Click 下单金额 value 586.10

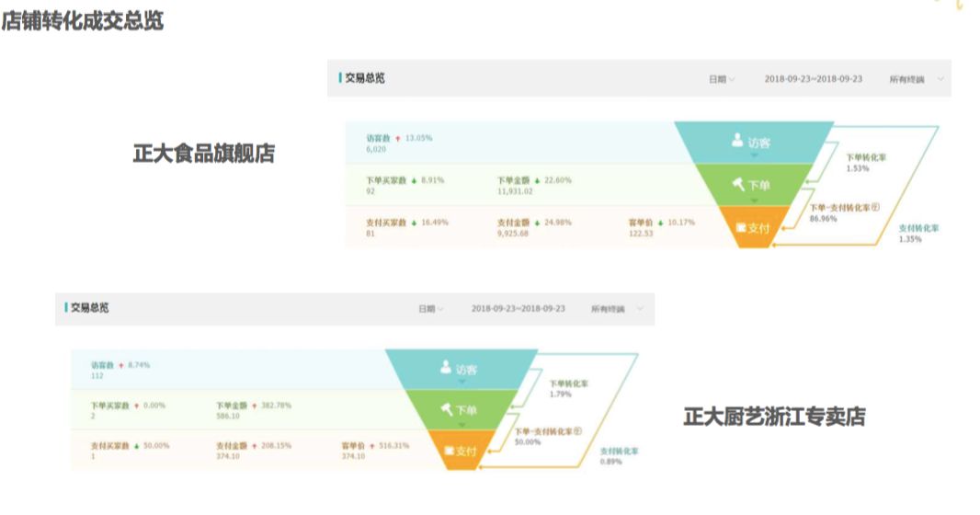click(228, 416)
